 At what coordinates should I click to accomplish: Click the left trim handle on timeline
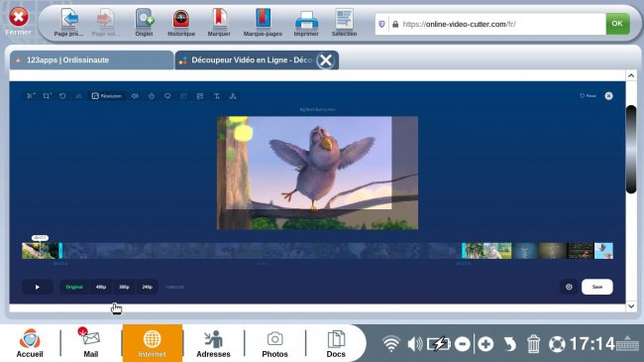tap(60, 251)
